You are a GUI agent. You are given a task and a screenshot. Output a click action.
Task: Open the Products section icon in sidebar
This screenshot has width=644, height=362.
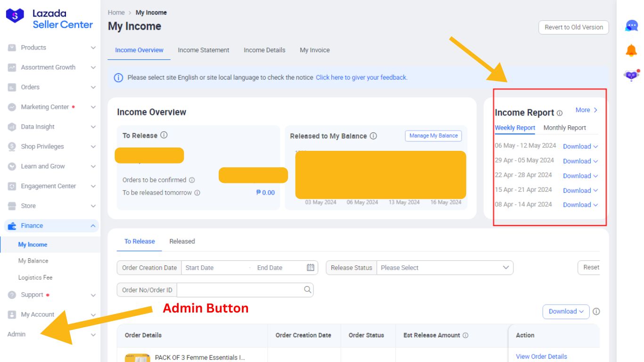[x=11, y=47]
